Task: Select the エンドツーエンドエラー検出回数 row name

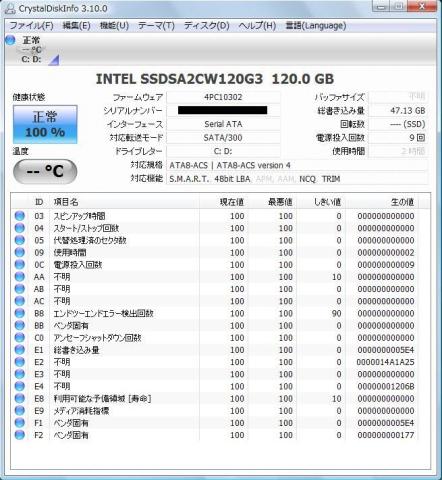Action: coord(103,313)
